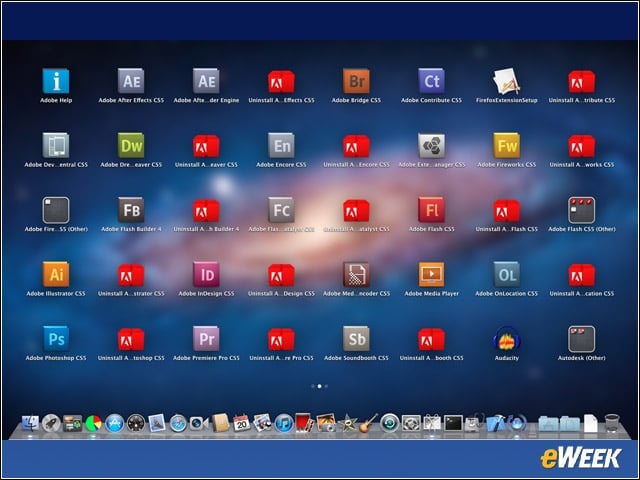
Task: Click the Flash CS5 uninstaller
Action: point(507,211)
